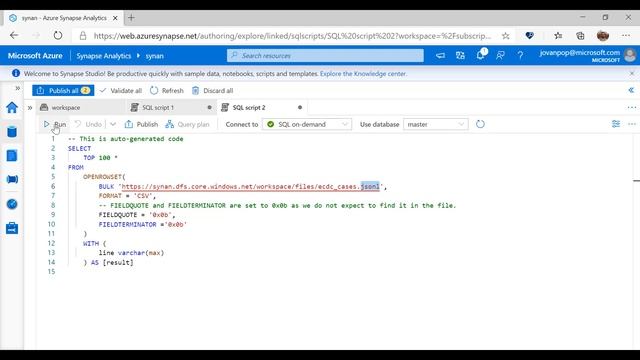The height and width of the screenshot is (360, 640).
Task: Expand the left navigation sidebar
Action: (17, 88)
